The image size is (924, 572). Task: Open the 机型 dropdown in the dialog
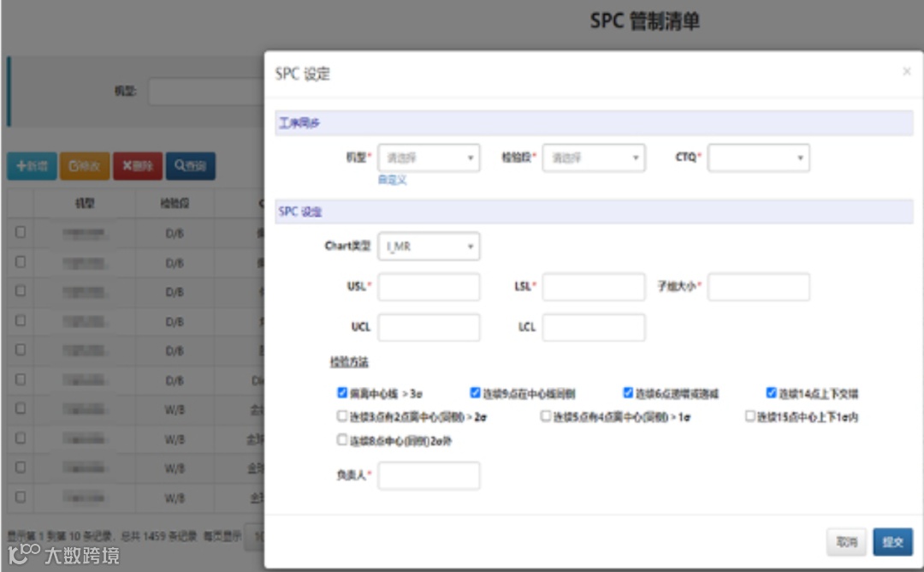[x=429, y=158]
